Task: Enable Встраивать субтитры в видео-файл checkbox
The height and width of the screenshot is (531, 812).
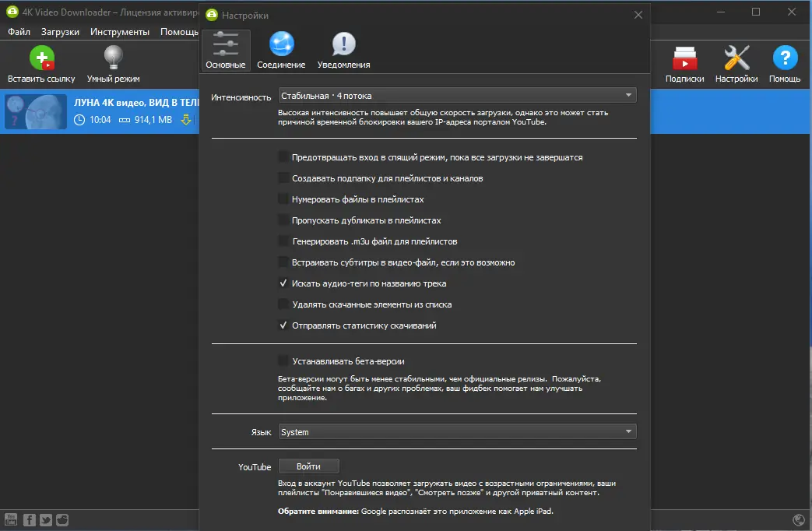Action: [283, 262]
